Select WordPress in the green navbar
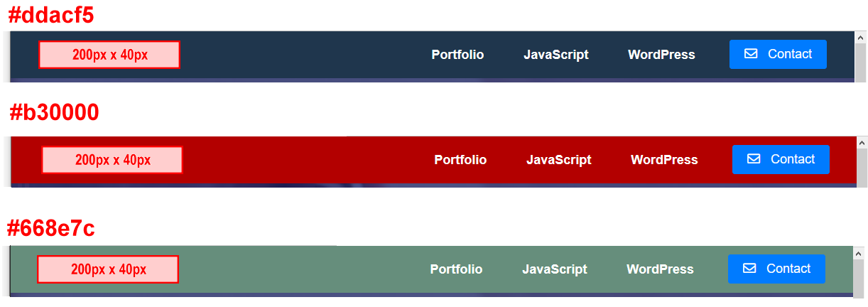The image size is (868, 307). [x=660, y=269]
